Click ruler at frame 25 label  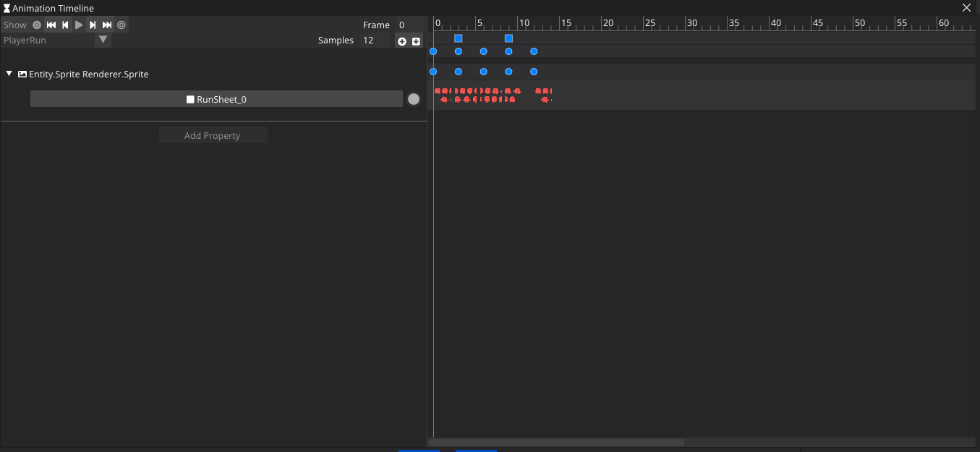pos(650,23)
